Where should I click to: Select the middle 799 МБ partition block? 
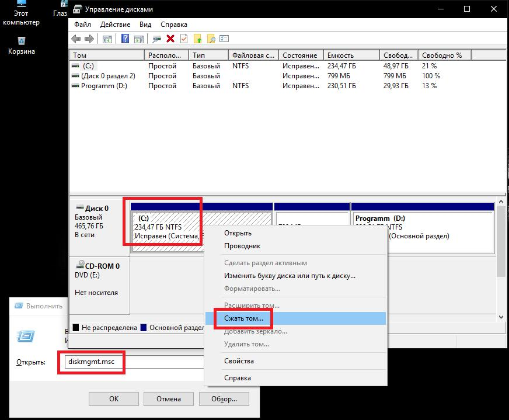point(312,214)
